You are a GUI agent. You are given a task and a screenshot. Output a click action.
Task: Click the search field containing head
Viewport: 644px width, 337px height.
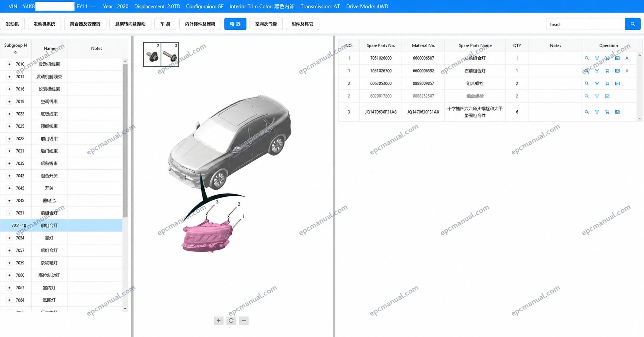coord(585,24)
